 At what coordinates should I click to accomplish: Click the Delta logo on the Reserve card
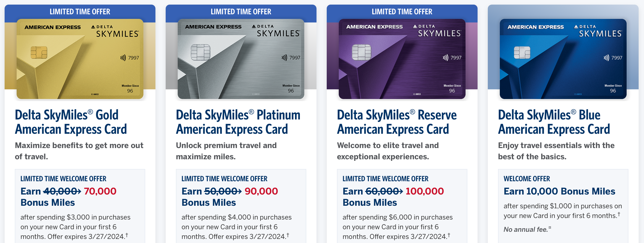[415, 26]
